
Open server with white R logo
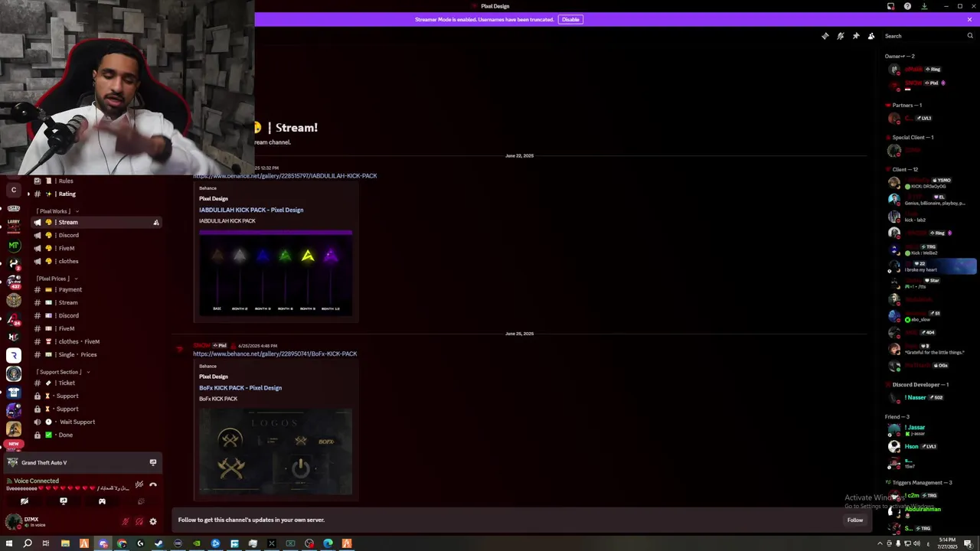[x=14, y=355]
